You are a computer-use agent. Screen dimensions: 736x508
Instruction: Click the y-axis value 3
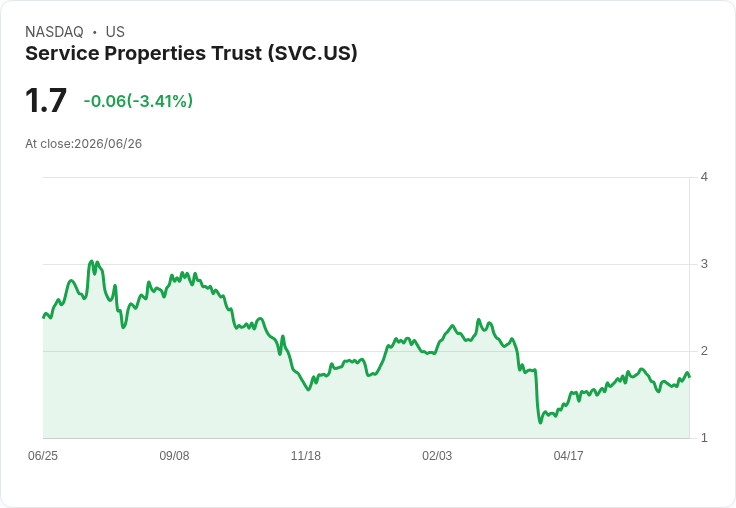(x=704, y=264)
